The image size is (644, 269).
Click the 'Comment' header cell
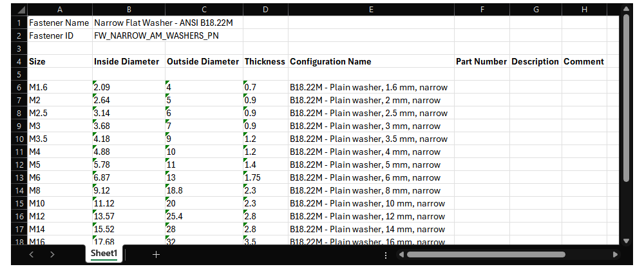(585, 62)
